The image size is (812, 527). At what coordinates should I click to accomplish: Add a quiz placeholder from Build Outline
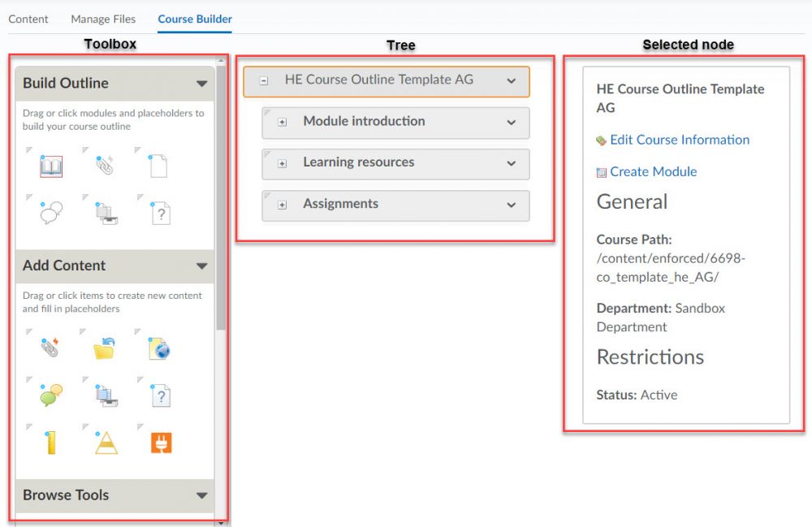click(161, 214)
